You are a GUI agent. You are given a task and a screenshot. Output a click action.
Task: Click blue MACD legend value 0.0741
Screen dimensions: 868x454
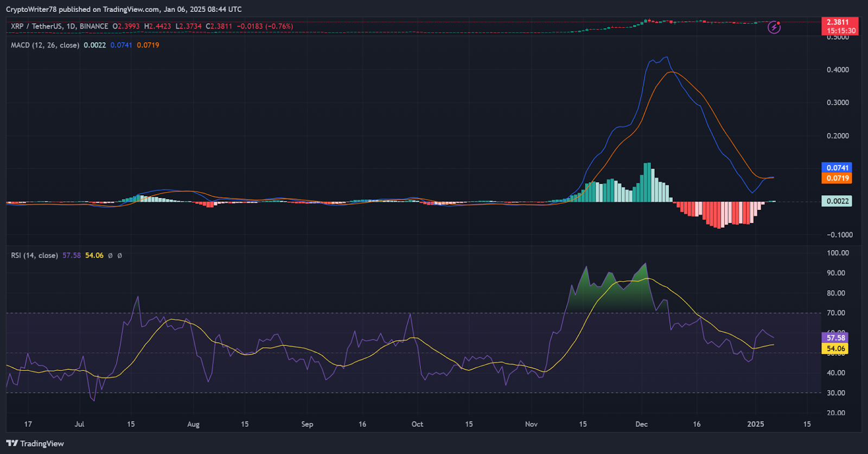121,45
